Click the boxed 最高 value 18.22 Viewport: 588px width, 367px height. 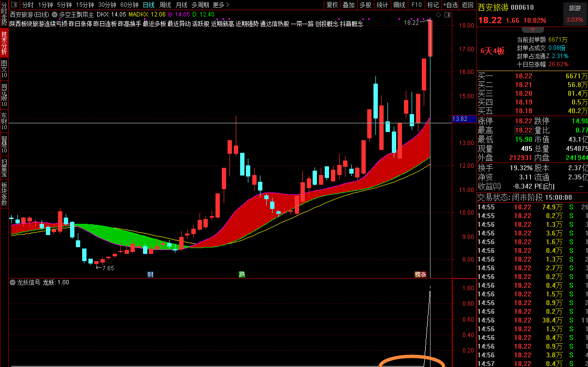pos(523,130)
